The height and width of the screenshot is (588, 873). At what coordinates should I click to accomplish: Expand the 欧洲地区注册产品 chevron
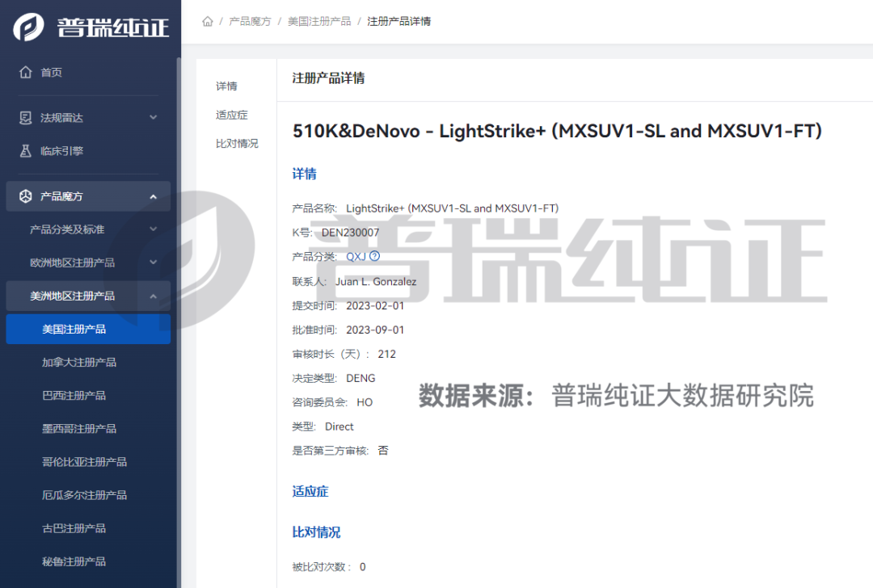[x=153, y=262]
